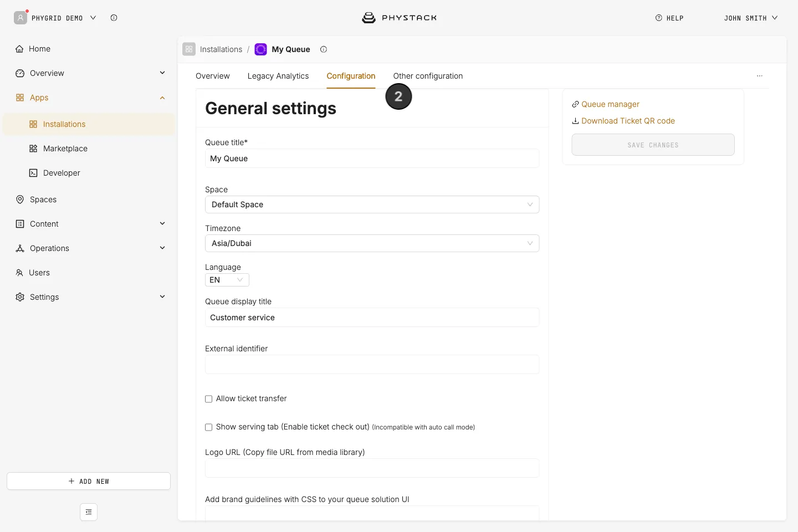Screen dimensions: 798x532
Task: Switch to the Overview tab
Action: 213,76
